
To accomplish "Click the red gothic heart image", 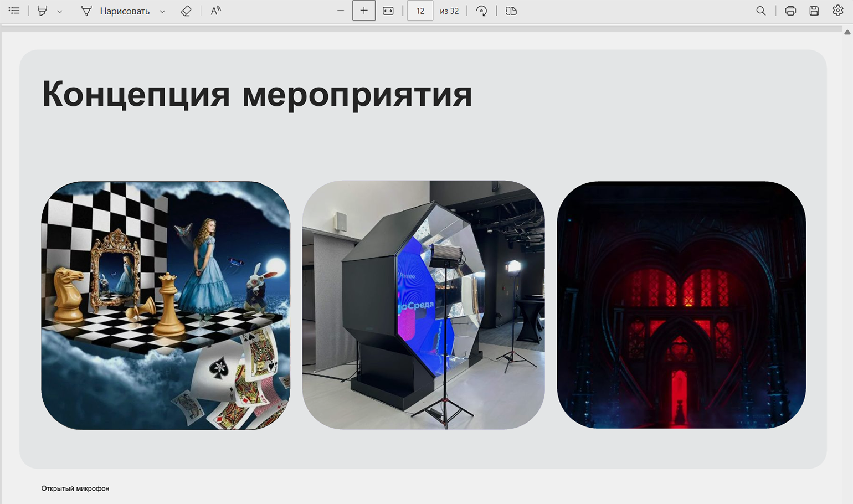I will (681, 305).
